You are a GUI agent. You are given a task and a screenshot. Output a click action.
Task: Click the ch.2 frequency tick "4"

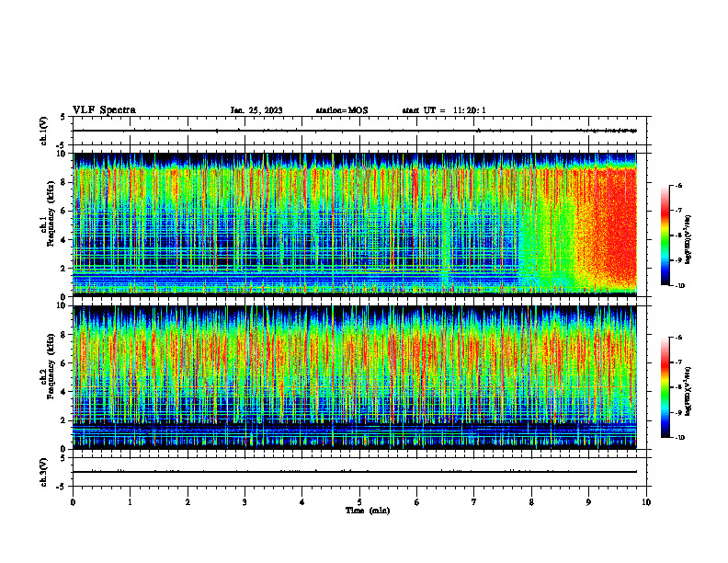pos(63,392)
